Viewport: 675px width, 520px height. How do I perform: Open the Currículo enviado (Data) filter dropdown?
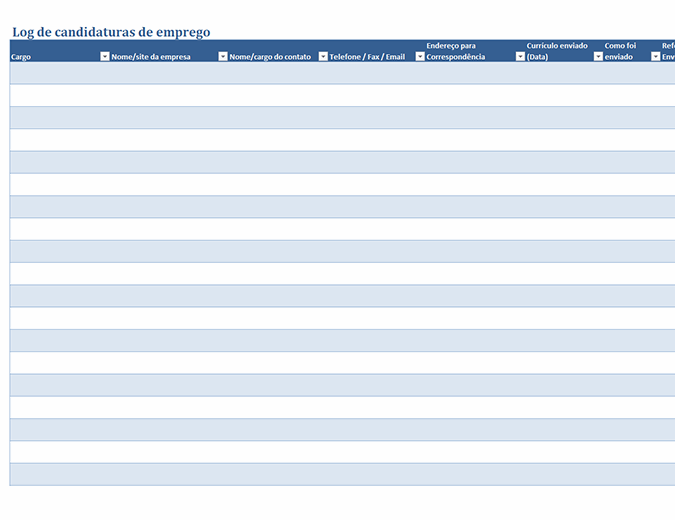click(598, 57)
